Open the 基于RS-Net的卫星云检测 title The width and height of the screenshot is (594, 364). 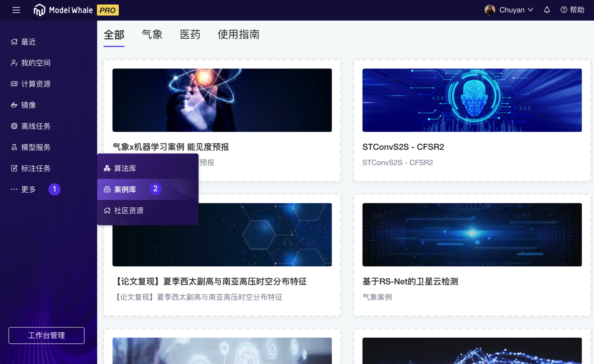tap(410, 281)
